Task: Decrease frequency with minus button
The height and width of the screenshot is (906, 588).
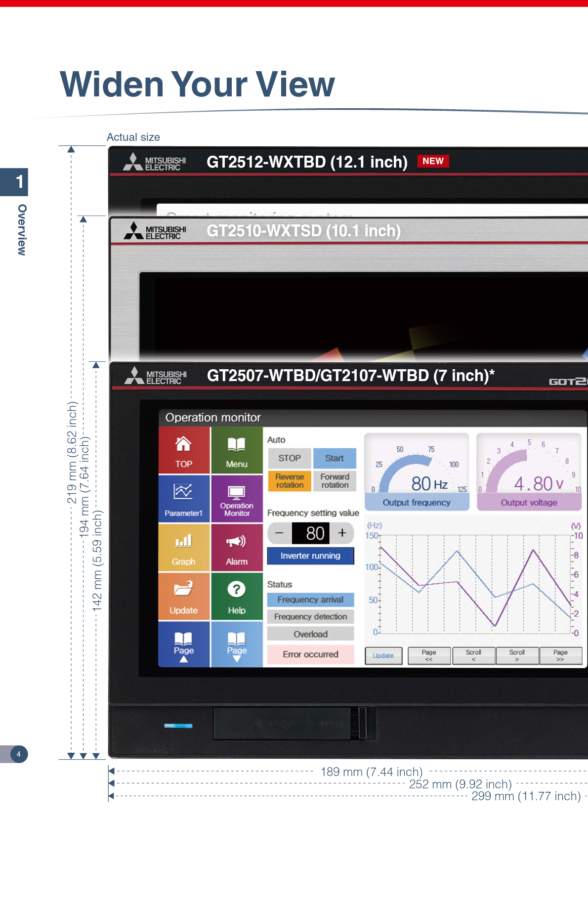Action: [279, 533]
